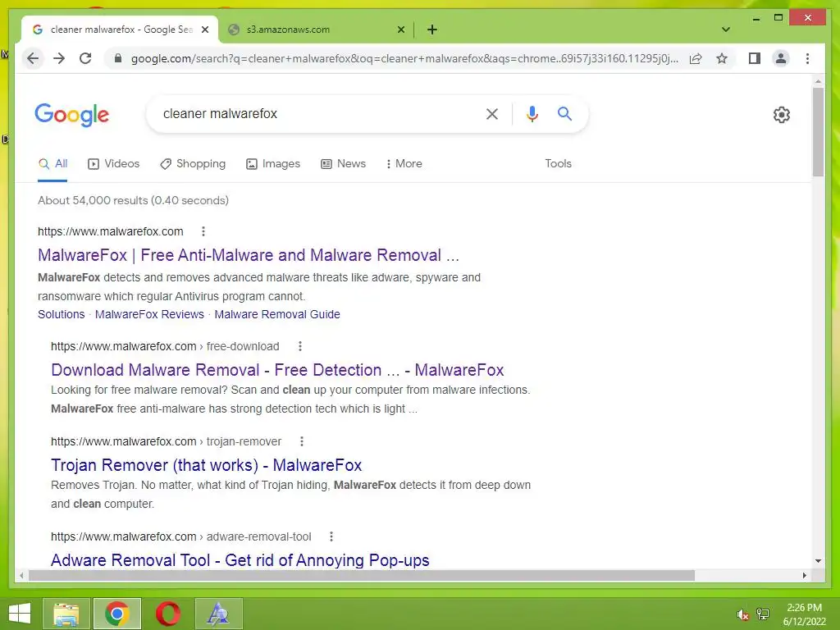Clear the search query with X

pyautogui.click(x=492, y=113)
